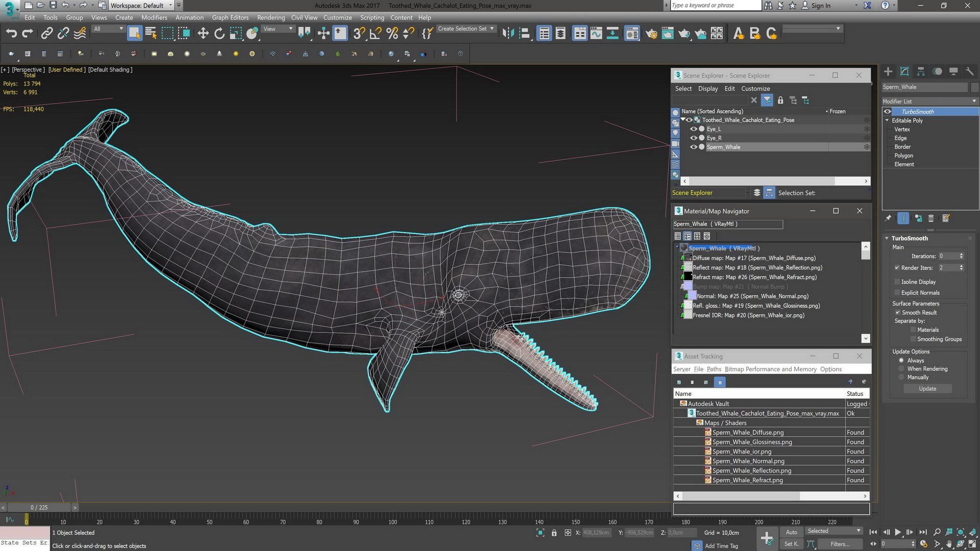Open the Customize menu in Scene Explorer
Screen dimensions: 980x551
pyautogui.click(x=755, y=89)
